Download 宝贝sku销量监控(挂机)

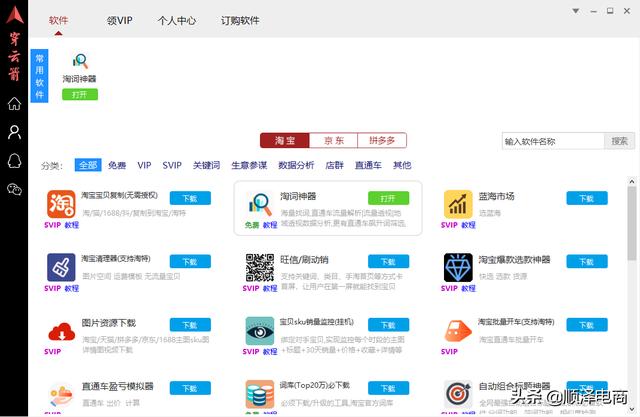tap(388, 325)
